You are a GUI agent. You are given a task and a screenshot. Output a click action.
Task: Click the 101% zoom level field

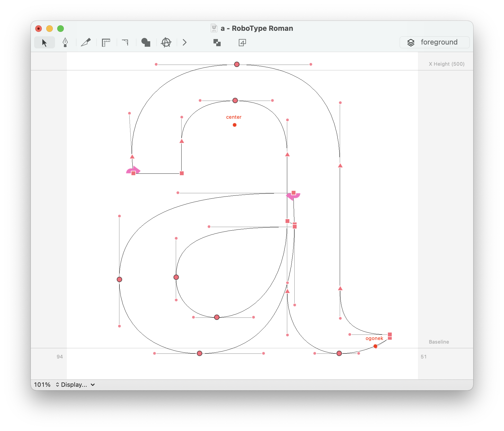coord(42,385)
